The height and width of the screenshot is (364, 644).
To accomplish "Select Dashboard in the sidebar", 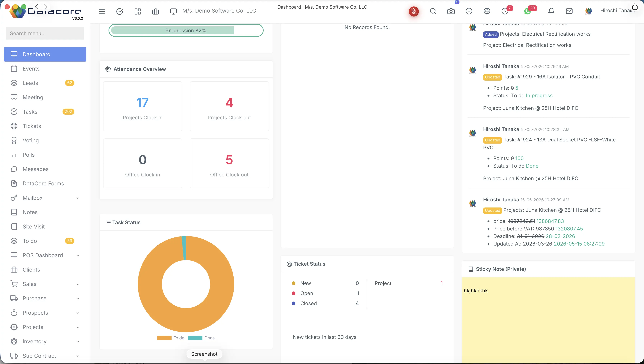I will 45,54.
